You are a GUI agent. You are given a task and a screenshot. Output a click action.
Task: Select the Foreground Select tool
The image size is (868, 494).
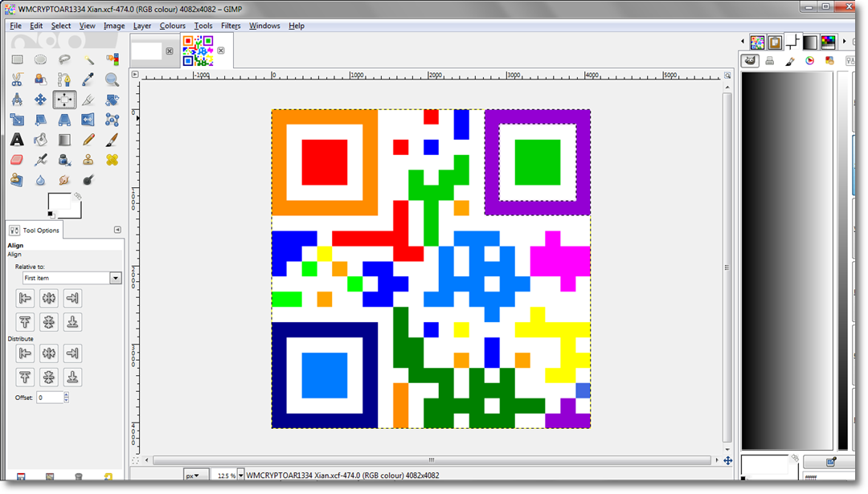tap(40, 80)
